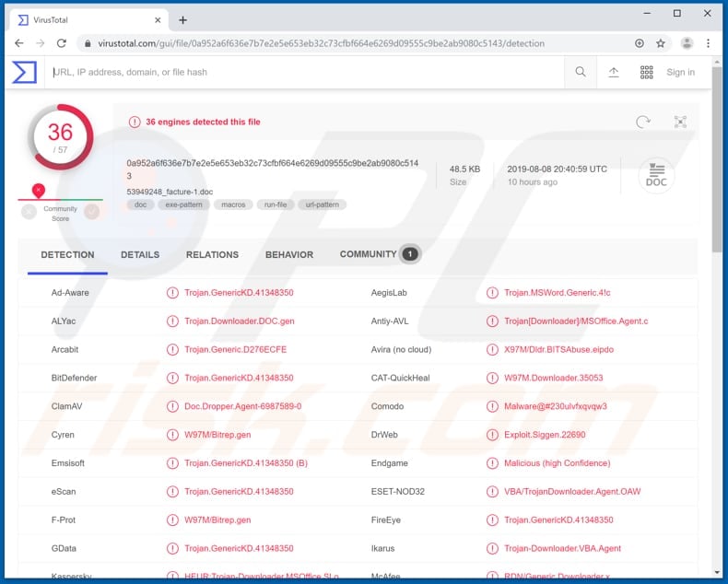Screen dimensions: 728x584
Task: Click the page vertical scrollbar thumb
Action: pos(717,160)
